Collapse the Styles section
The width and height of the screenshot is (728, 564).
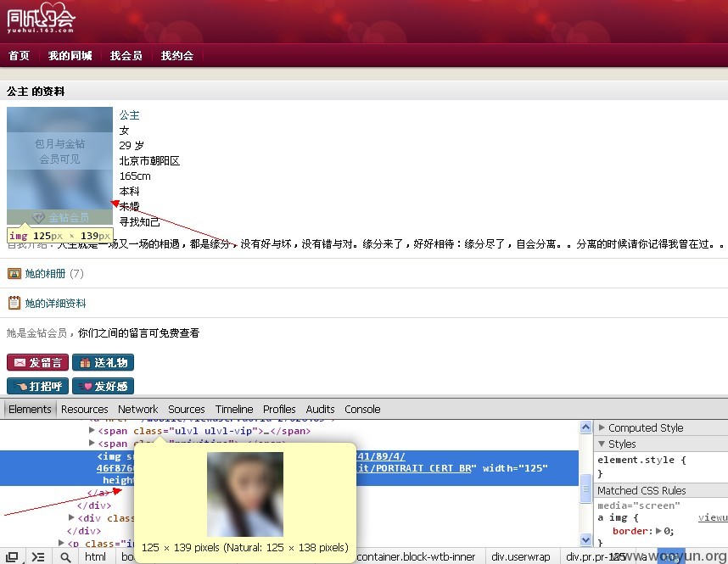(x=602, y=444)
